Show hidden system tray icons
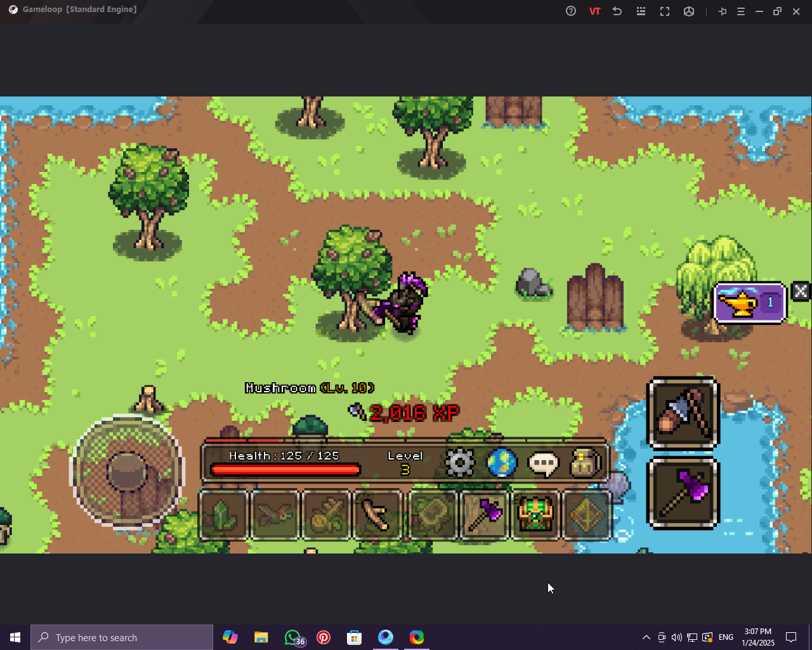This screenshot has width=812, height=650. (646, 637)
